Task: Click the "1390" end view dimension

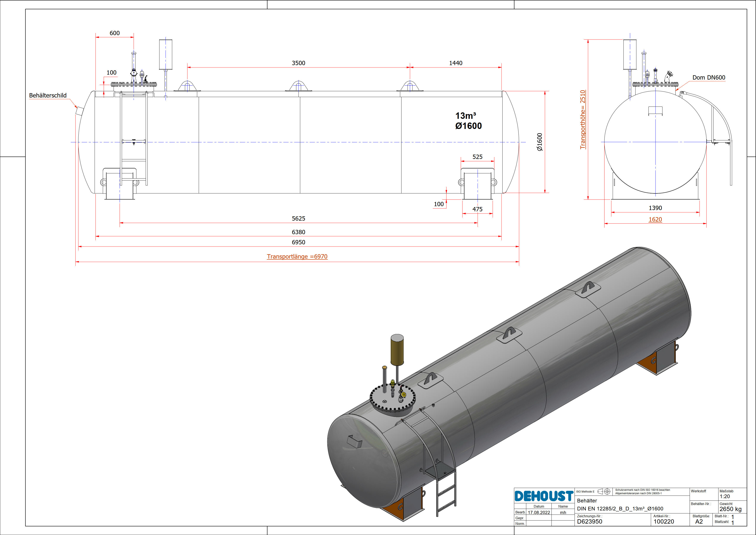Action: (x=655, y=208)
